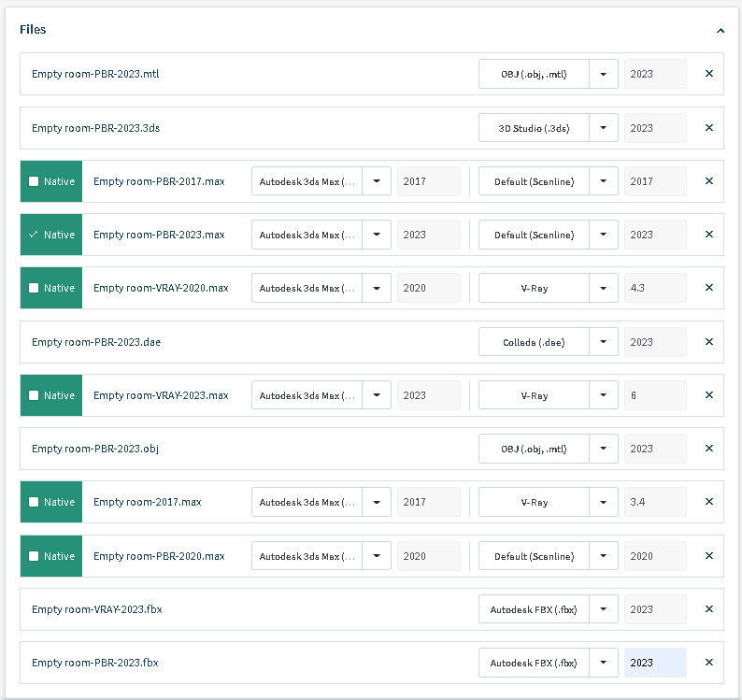
Task: Remove the Empty room-2017.max file
Action: (708, 502)
